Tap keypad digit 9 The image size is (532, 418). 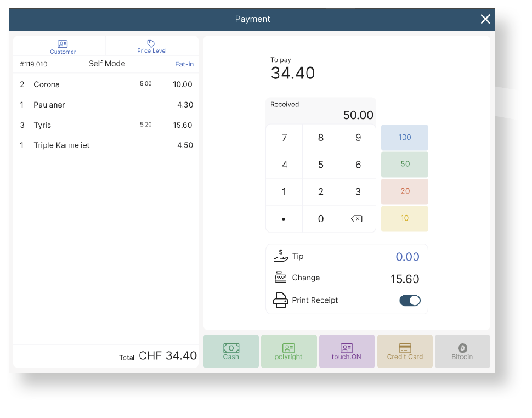pos(358,138)
